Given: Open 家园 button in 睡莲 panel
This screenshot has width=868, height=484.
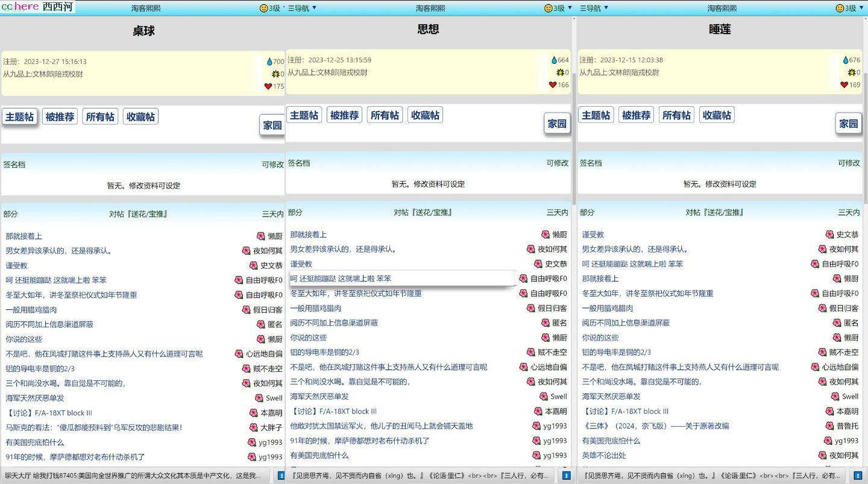Looking at the screenshot, I should 849,124.
